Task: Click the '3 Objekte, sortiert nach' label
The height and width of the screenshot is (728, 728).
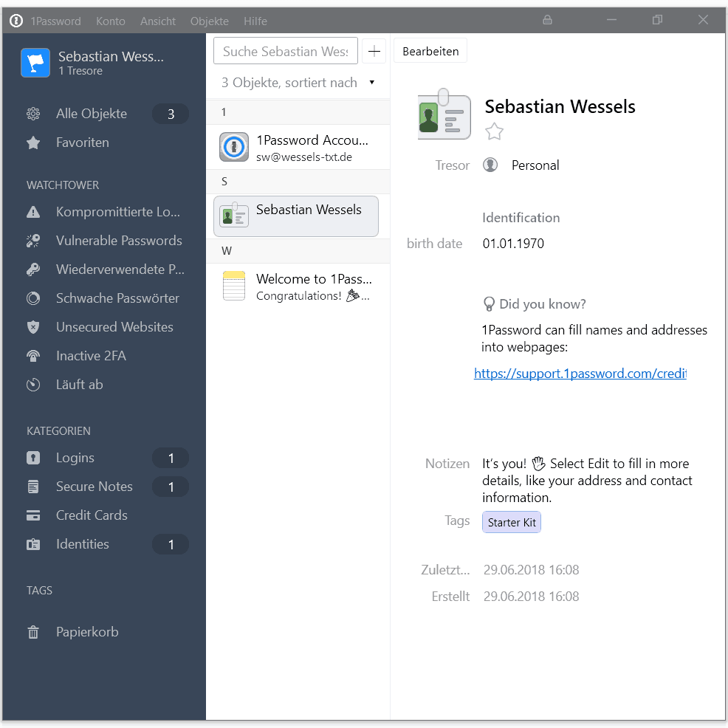Action: pyautogui.click(x=289, y=83)
